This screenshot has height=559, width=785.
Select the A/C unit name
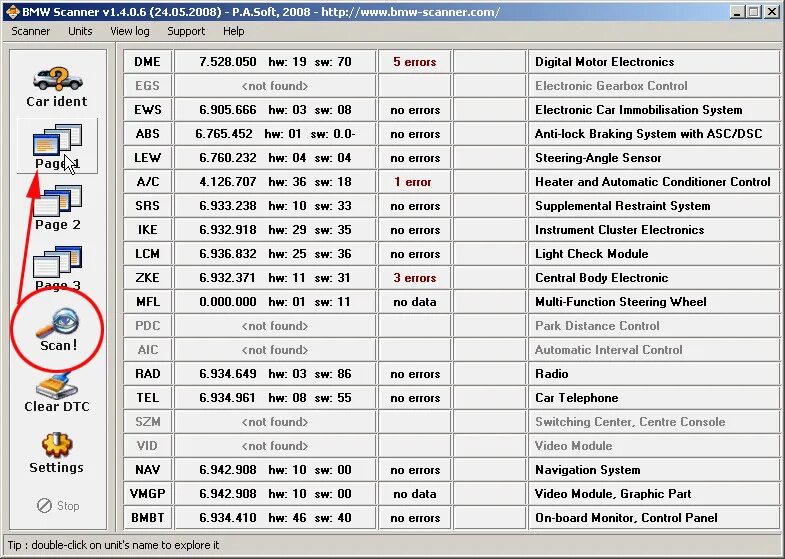pos(148,182)
